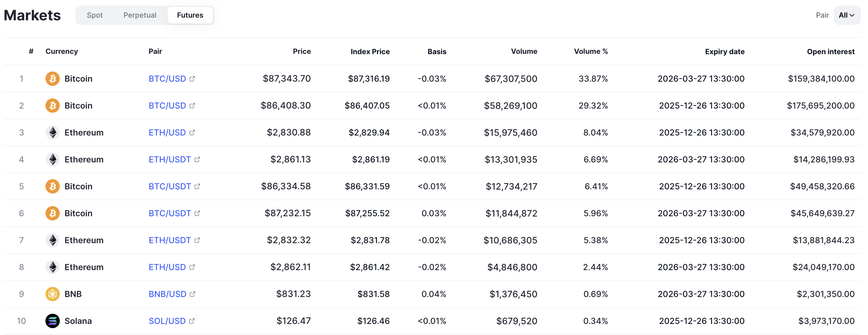Click the BNB coin icon
Viewport: 868px width, 335px height.
52,294
